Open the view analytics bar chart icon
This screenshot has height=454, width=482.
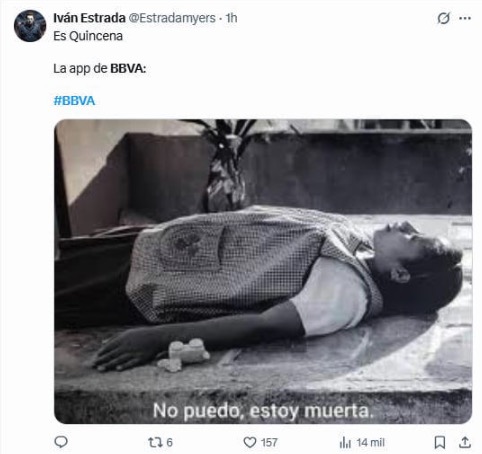345,442
